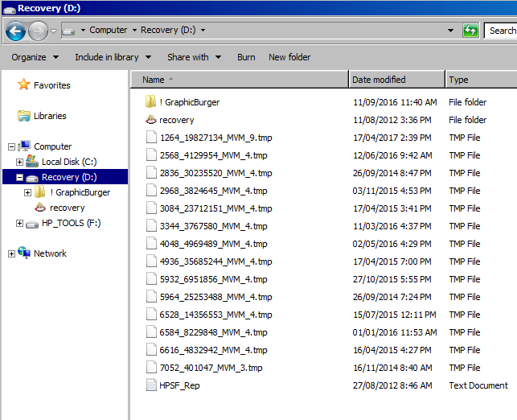Image resolution: width=517 pixels, height=420 pixels.
Task: Click Recovery (D:) in the address breadcrumb
Action: coord(168,30)
